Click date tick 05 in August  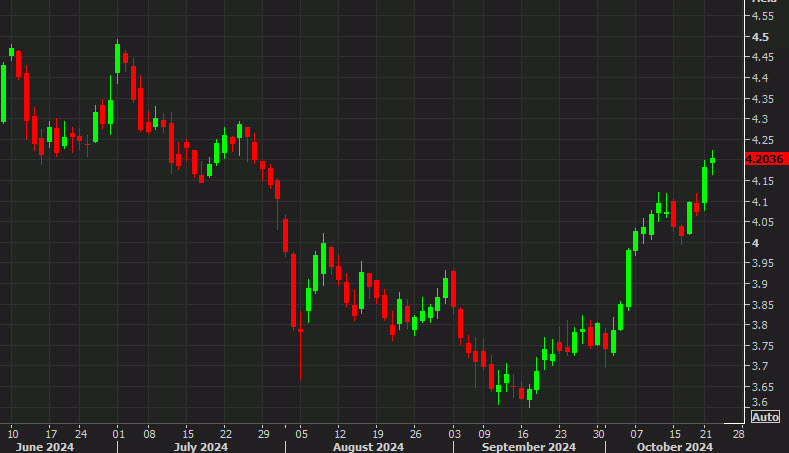coord(301,434)
